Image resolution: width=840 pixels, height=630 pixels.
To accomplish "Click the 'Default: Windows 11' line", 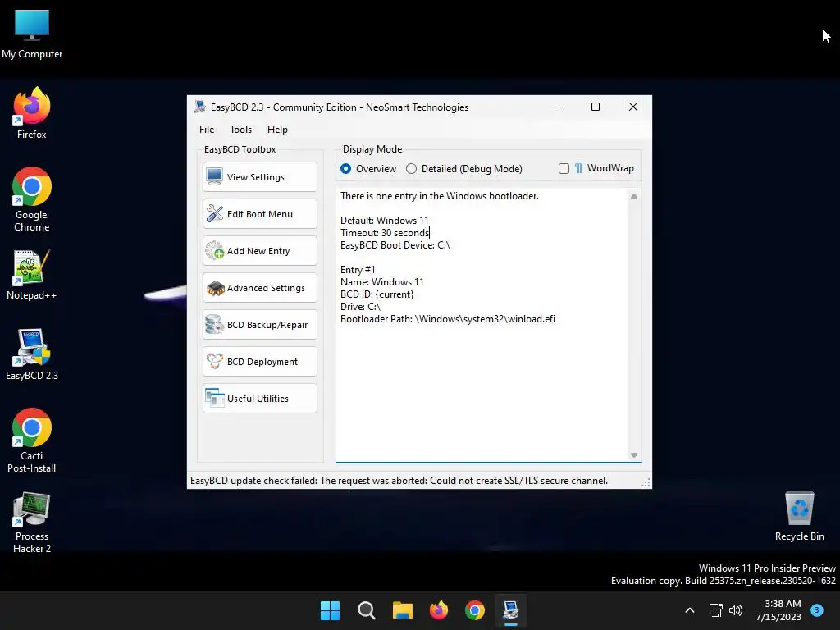I will point(385,221).
